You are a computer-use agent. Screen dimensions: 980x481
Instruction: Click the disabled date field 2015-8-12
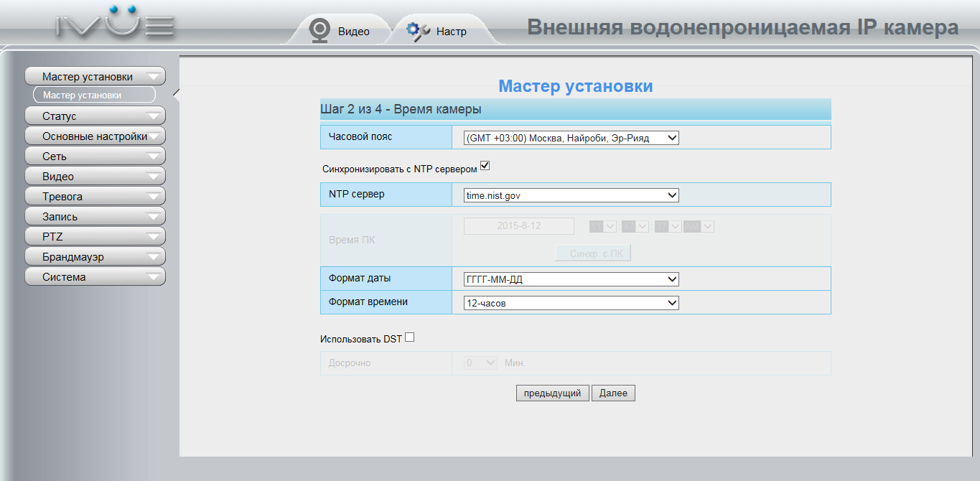pyautogui.click(x=519, y=225)
